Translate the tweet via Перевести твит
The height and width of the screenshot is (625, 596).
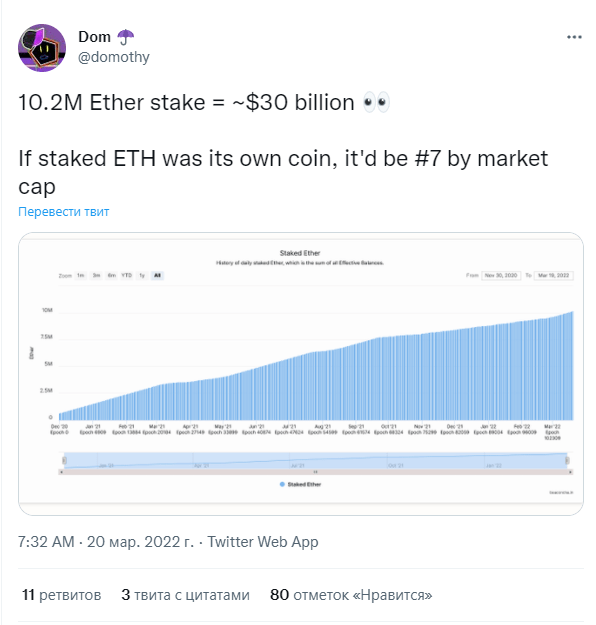64,211
